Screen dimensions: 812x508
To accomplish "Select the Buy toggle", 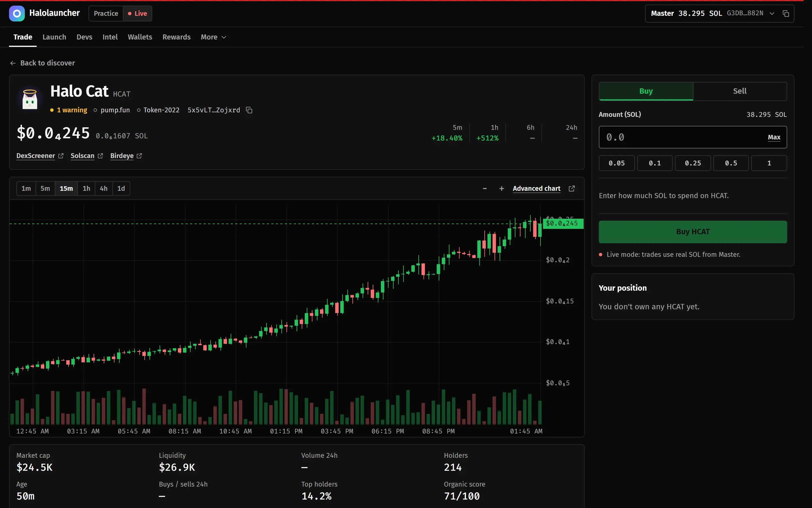I will coord(646,91).
